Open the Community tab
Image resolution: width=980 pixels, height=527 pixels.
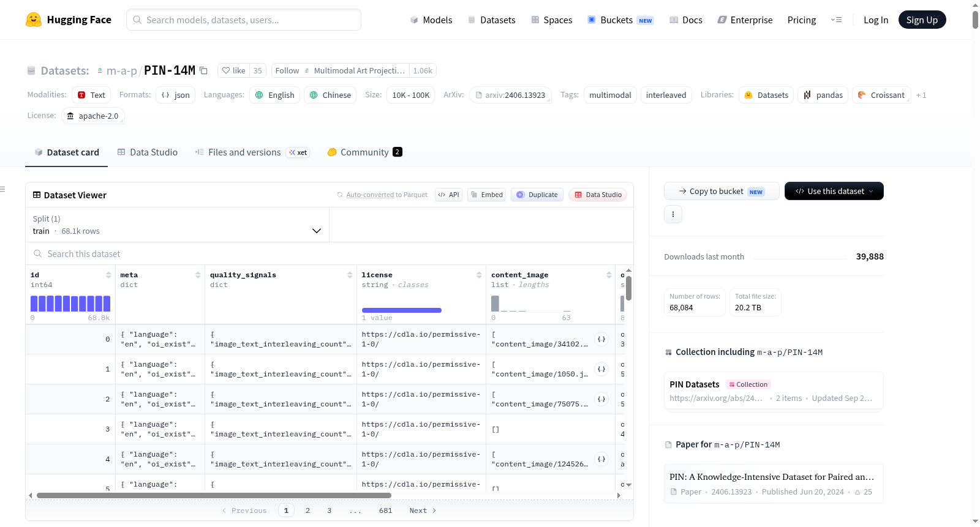pos(364,152)
